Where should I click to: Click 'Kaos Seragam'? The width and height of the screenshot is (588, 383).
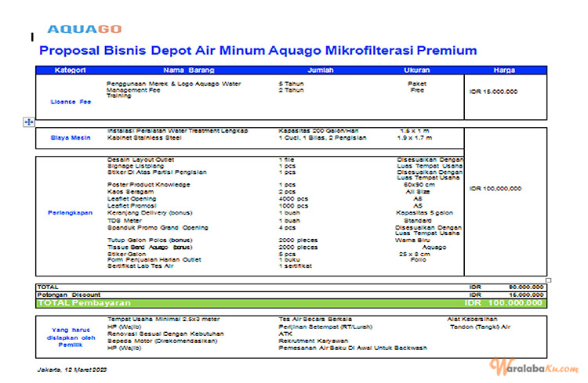130,191
